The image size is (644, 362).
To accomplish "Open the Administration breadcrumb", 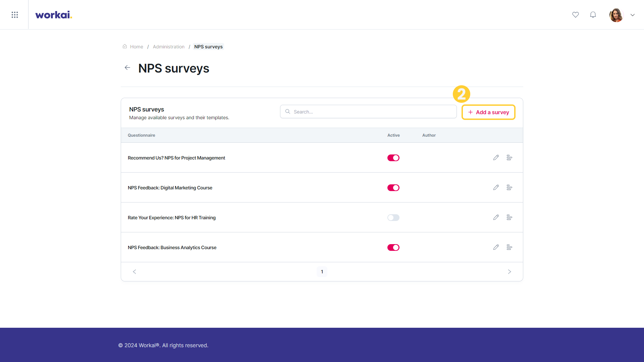I will click(x=169, y=47).
